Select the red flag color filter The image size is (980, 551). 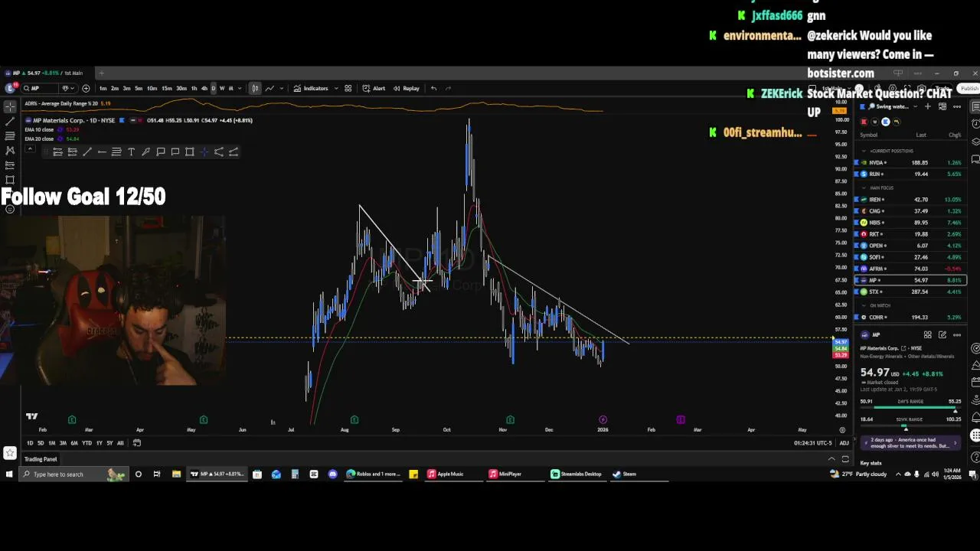pos(864,122)
